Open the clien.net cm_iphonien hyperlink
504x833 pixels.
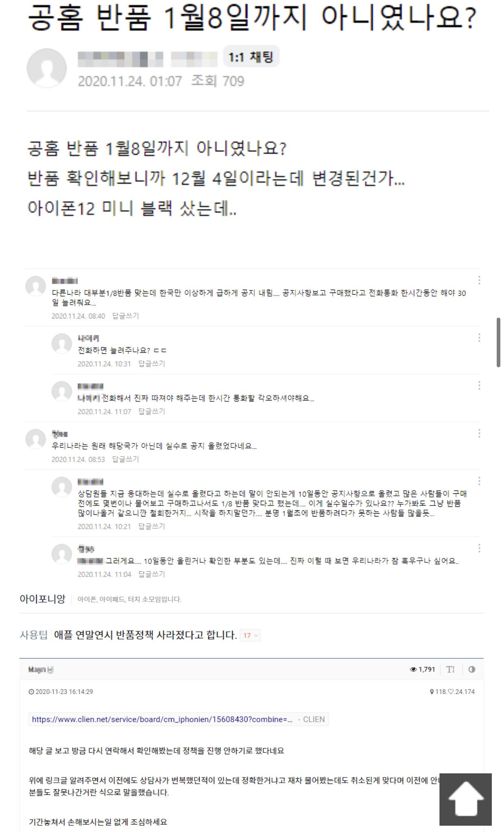[162, 719]
